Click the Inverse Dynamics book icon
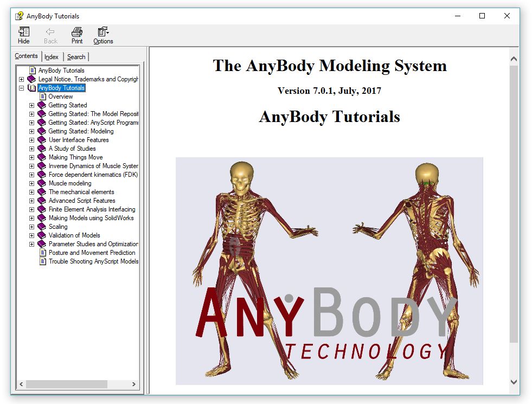 (42, 166)
